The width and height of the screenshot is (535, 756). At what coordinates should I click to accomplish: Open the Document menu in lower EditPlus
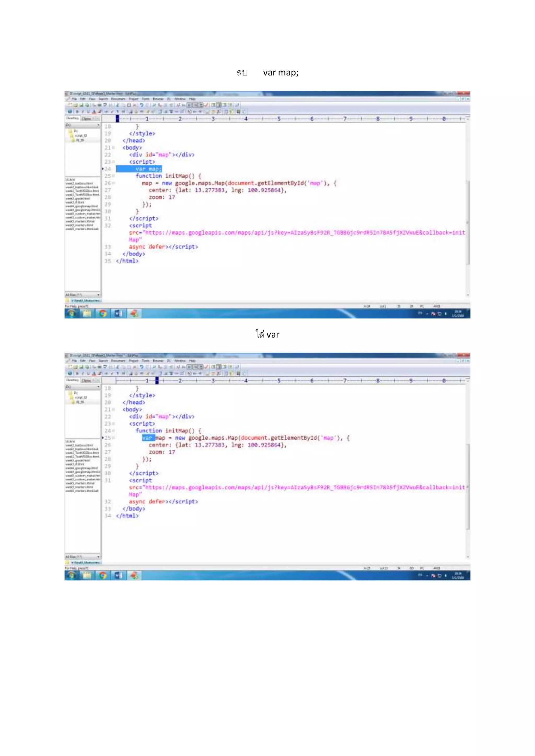[118, 361]
